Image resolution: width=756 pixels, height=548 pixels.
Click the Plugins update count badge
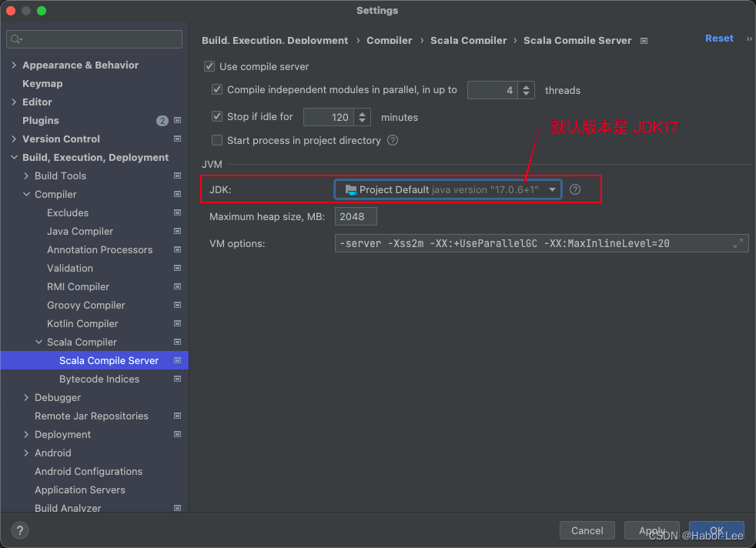tap(162, 120)
